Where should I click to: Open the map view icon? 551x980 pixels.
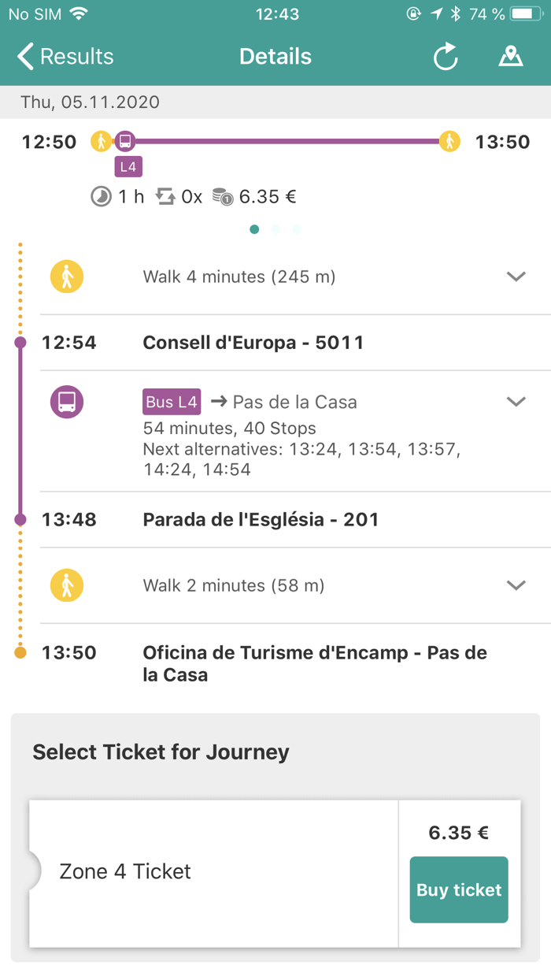click(x=511, y=57)
